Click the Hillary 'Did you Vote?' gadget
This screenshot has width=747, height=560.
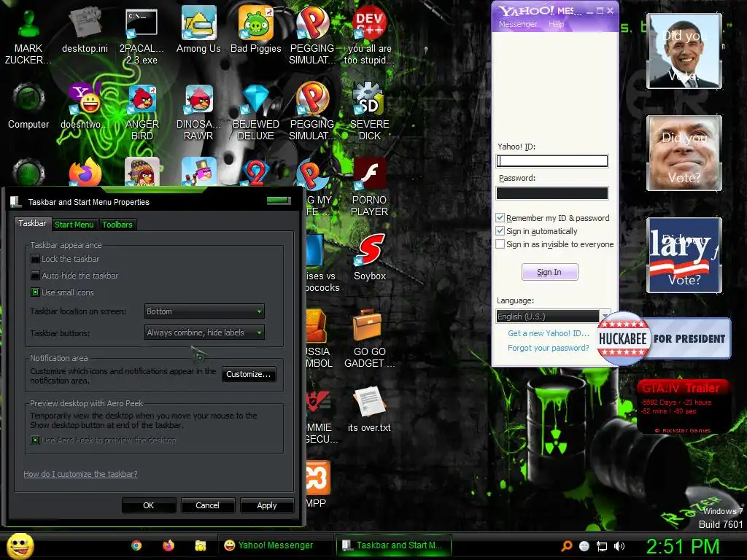click(684, 254)
